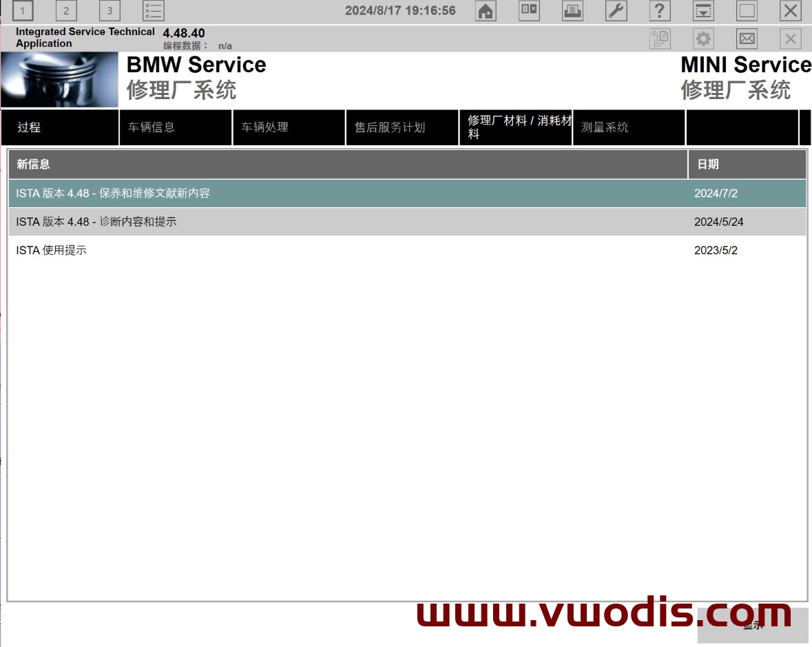Switch to session tab 2
The width and height of the screenshot is (812, 647).
pyautogui.click(x=66, y=11)
